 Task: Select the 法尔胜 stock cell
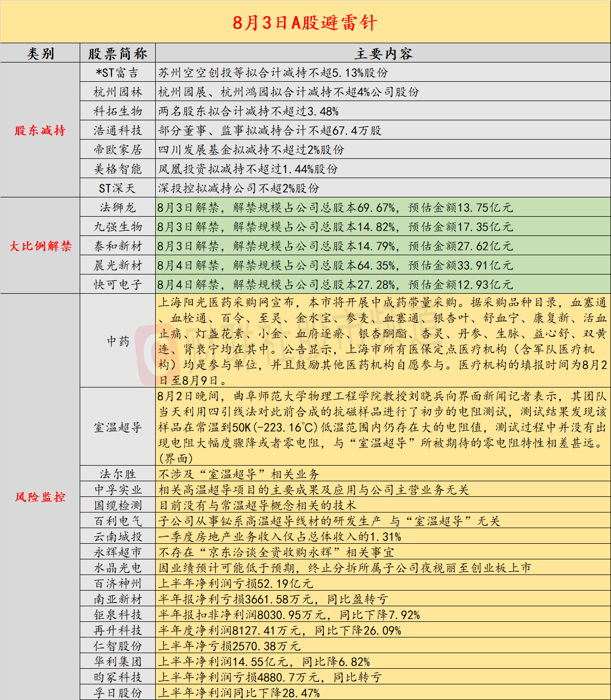(x=118, y=474)
